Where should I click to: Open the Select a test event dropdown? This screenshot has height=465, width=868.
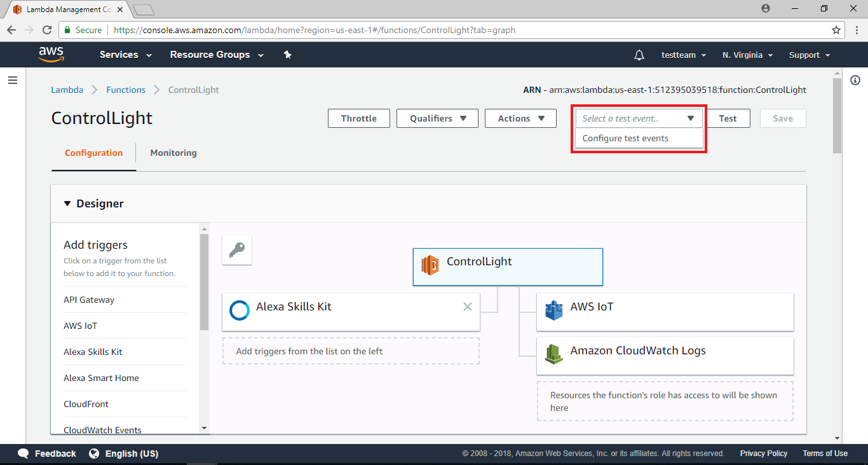coord(639,118)
